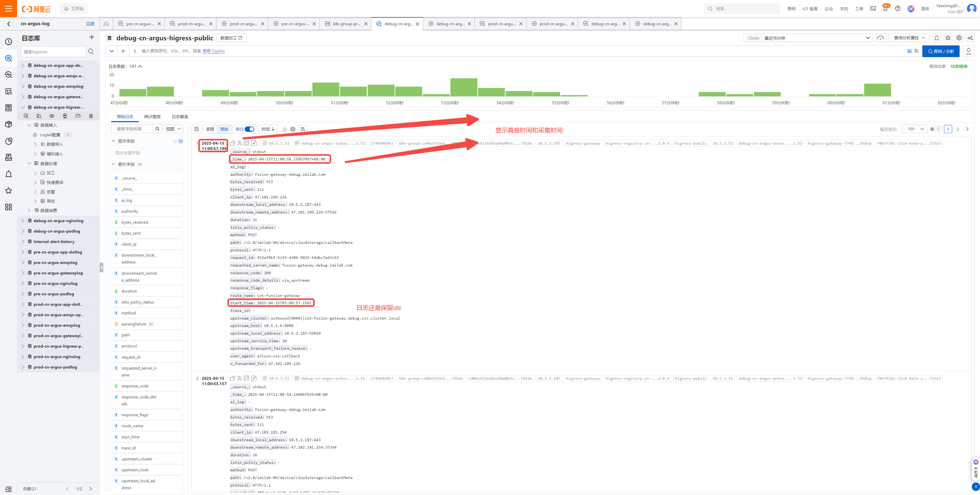Click the 搜索logstore input field
Viewport: 980px width, 495px height.
[x=53, y=52]
